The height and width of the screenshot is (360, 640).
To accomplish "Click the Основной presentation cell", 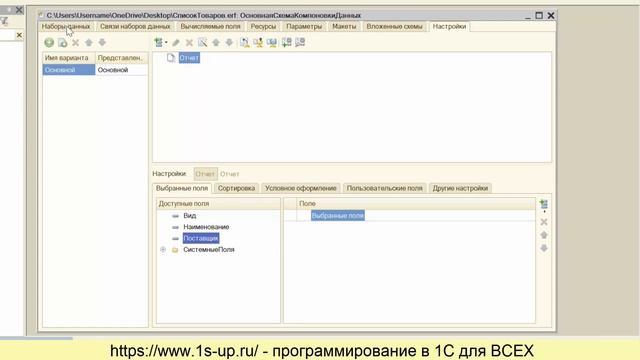I will click(121, 70).
